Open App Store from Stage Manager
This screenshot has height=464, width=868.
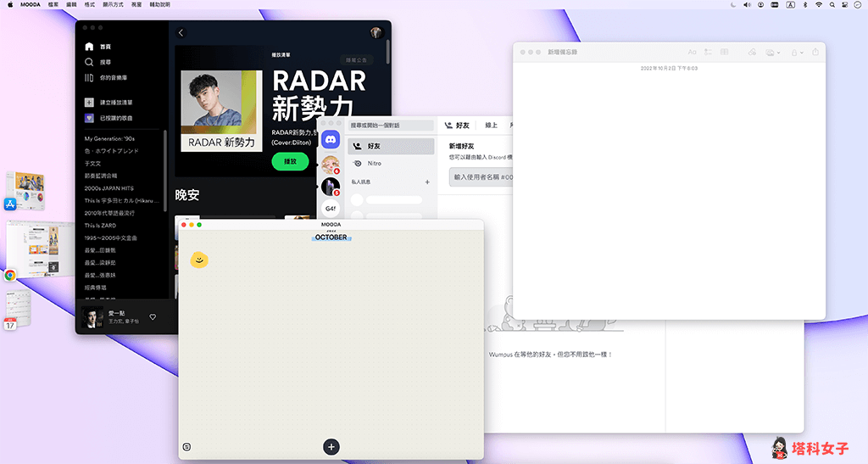pos(25,191)
